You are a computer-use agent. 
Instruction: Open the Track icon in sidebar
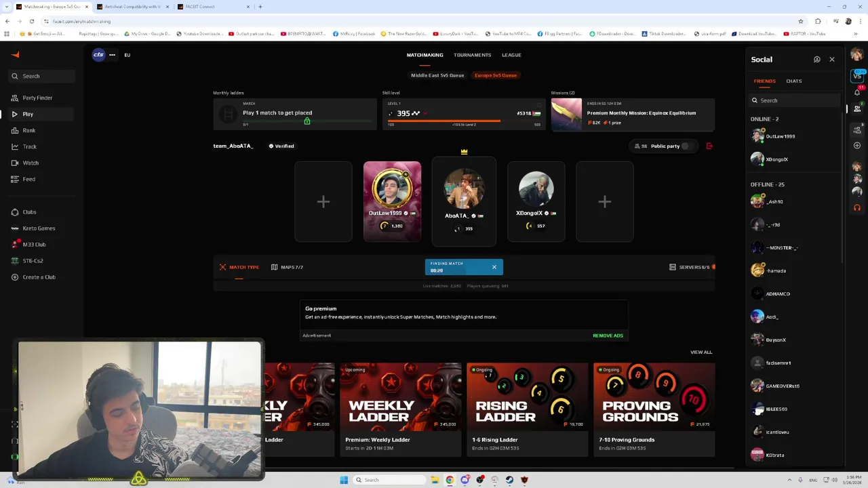click(x=15, y=146)
